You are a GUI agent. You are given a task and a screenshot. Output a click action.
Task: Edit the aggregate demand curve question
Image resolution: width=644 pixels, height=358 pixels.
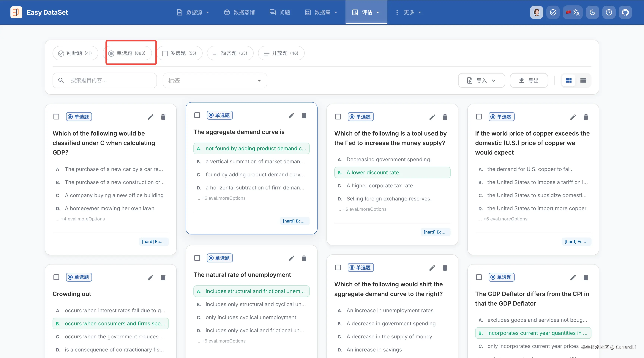(x=291, y=115)
